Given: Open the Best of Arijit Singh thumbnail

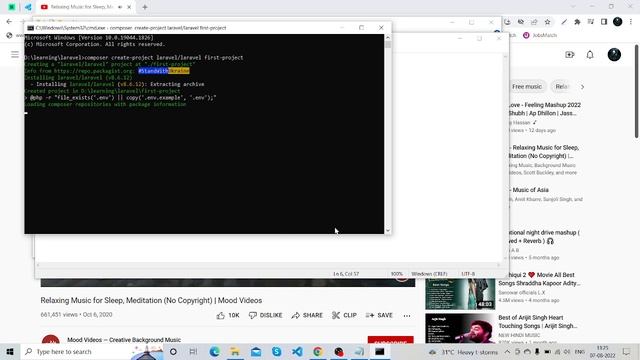Looking at the screenshot, I should [460, 329].
